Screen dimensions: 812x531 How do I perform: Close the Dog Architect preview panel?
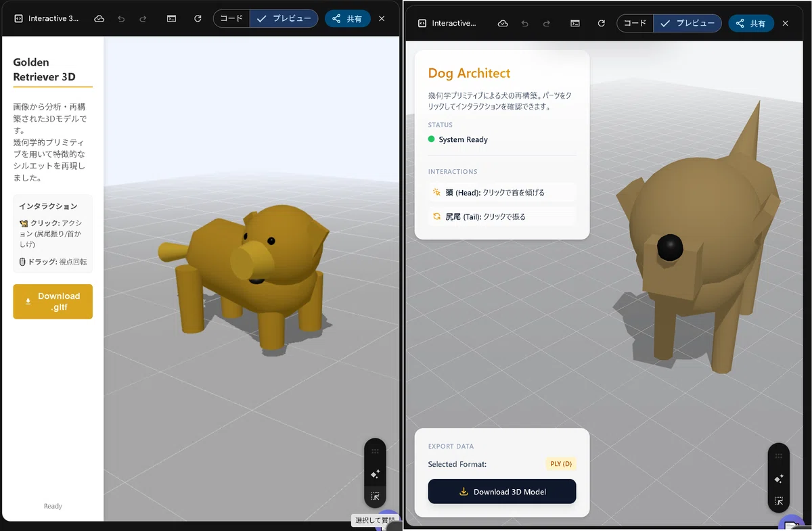[x=785, y=23]
